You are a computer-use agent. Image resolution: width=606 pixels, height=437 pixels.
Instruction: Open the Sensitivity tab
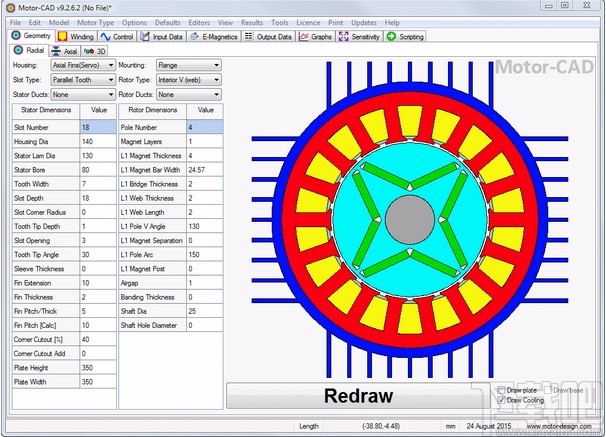(x=359, y=37)
